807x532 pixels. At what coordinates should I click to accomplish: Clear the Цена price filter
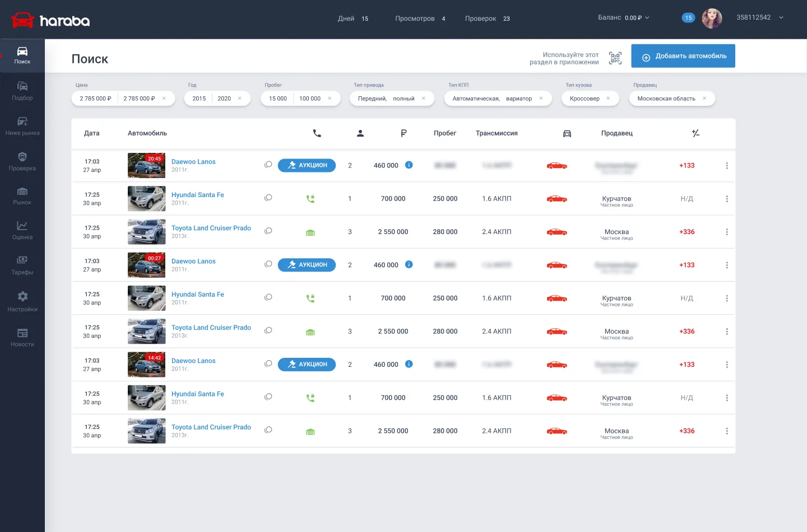point(164,99)
